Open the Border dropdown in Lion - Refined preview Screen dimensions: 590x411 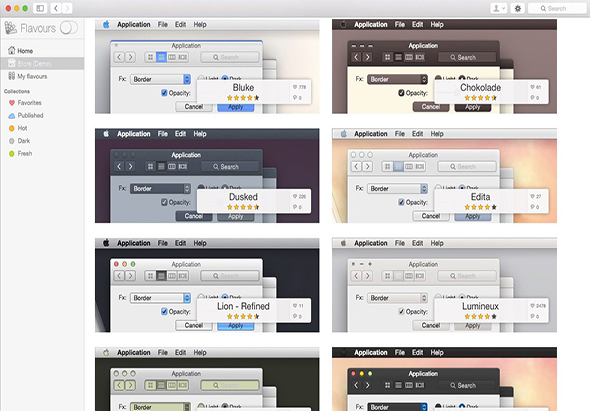pos(160,298)
